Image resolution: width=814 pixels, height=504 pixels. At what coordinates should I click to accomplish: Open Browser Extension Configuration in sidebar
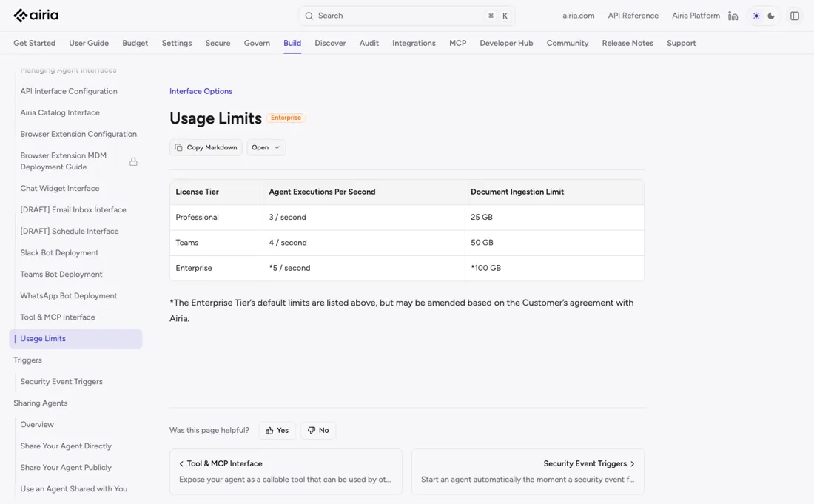tap(78, 134)
